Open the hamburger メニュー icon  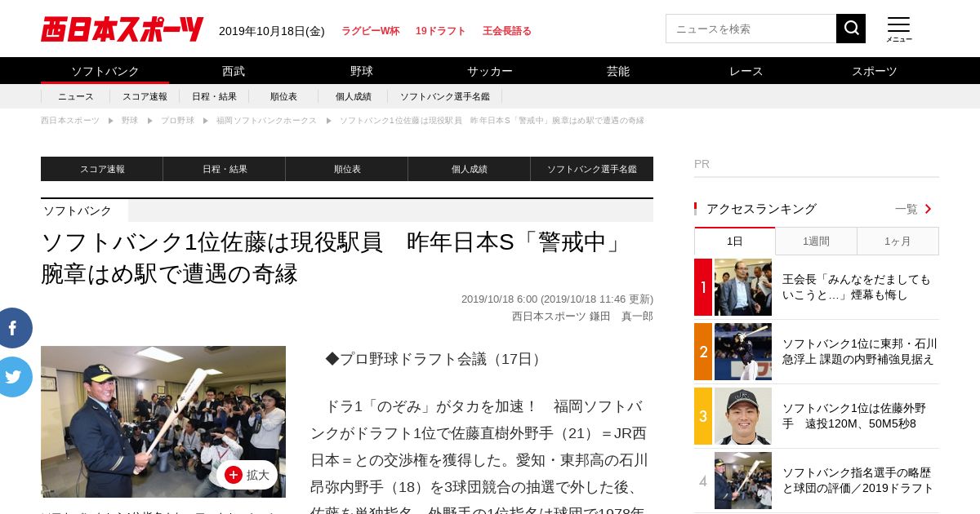(899, 29)
